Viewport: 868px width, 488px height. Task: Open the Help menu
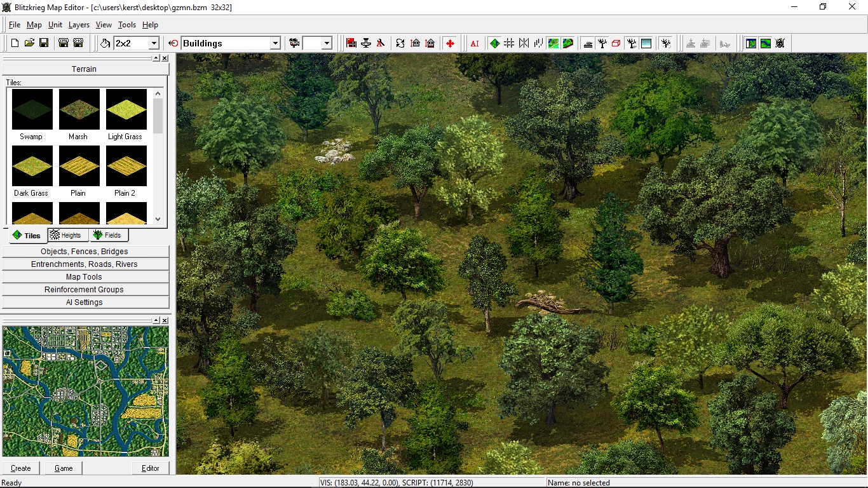(150, 25)
